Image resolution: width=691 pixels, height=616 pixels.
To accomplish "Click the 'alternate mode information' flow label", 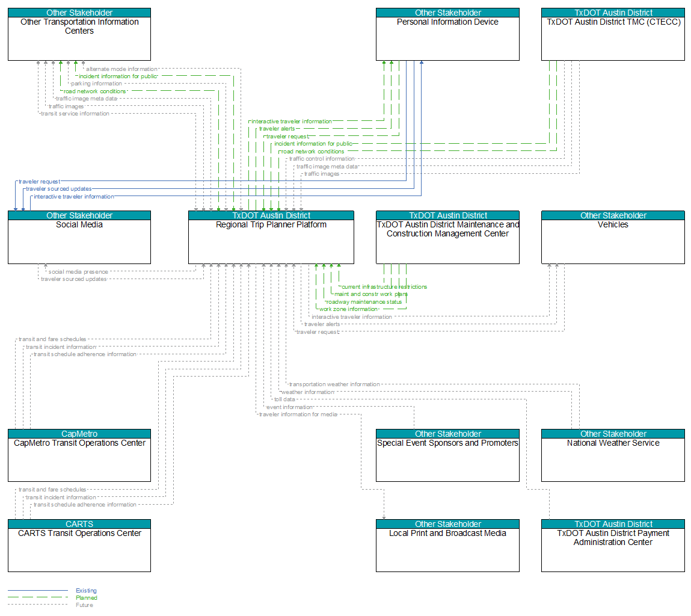I will point(121,69).
